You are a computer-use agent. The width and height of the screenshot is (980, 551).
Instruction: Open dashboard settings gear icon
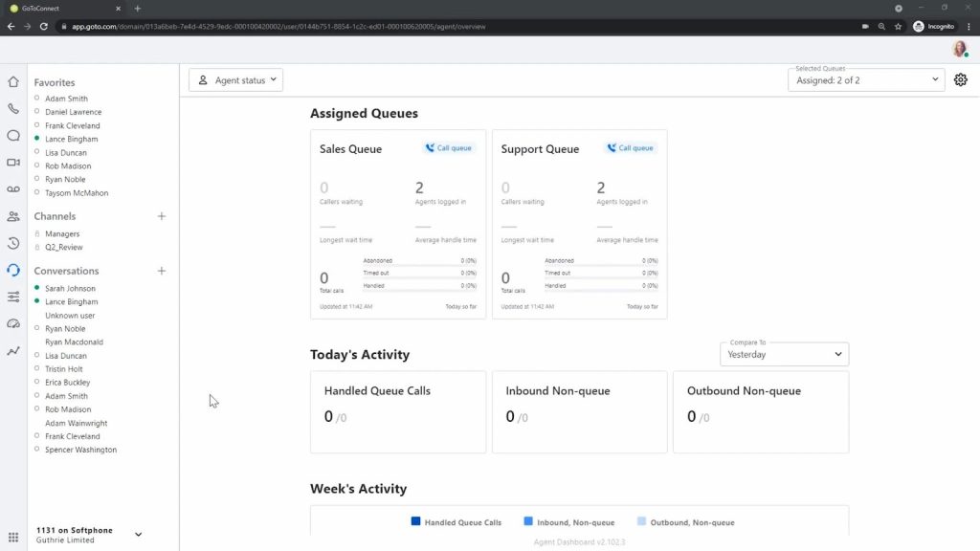tap(960, 80)
